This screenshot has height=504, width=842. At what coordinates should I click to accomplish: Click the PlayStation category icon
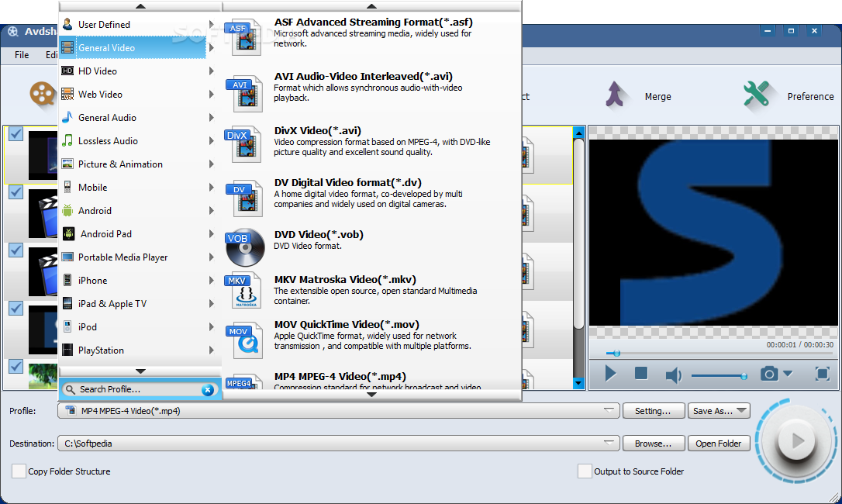[67, 350]
